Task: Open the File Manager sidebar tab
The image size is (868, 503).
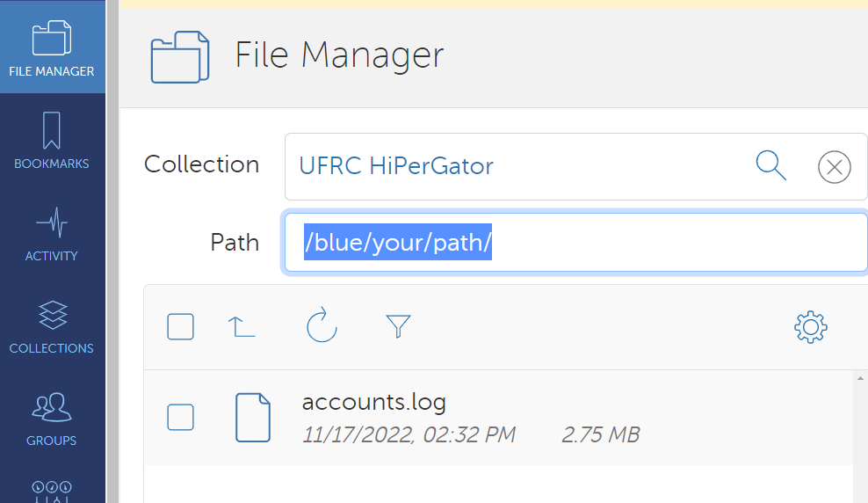Action: coord(52,47)
